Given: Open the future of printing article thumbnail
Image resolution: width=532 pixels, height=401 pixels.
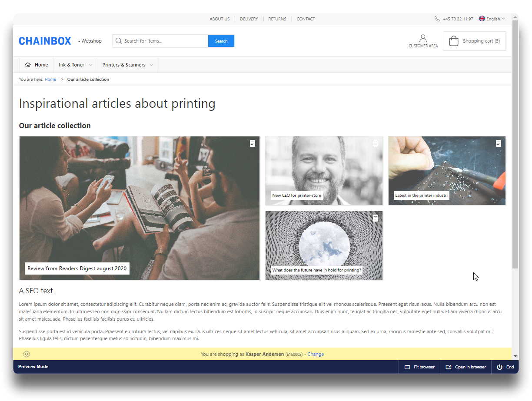Looking at the screenshot, I should 324,245.
